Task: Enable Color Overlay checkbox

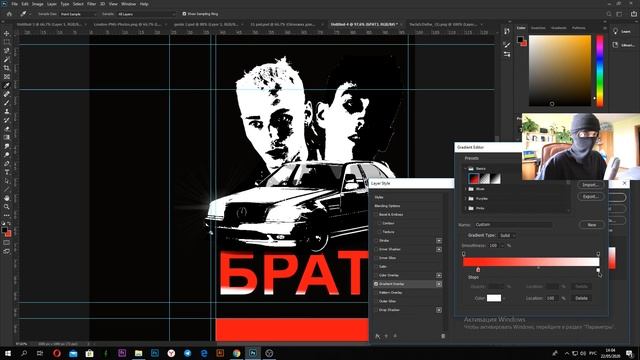Action: point(376,275)
